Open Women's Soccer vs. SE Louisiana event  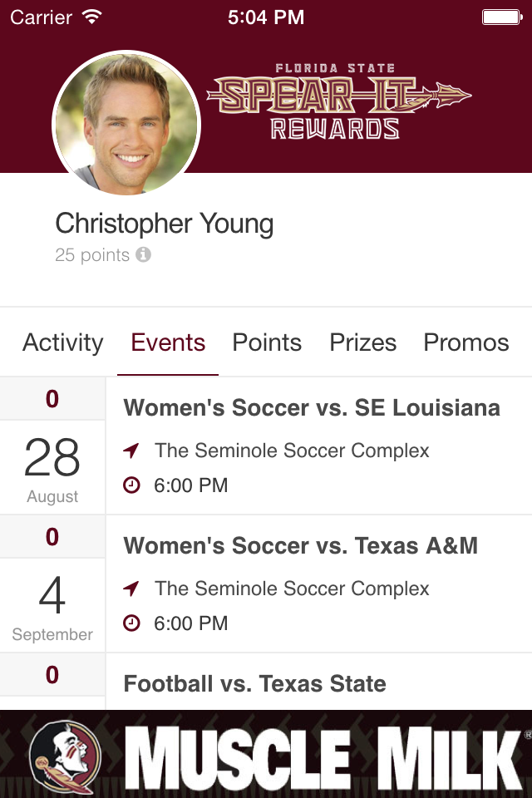click(318, 446)
